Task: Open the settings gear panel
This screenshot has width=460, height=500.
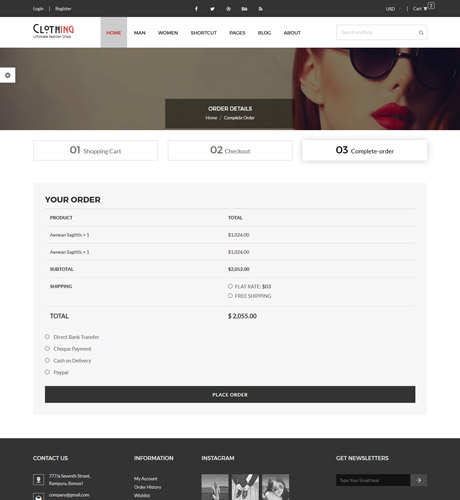Action: (8, 75)
